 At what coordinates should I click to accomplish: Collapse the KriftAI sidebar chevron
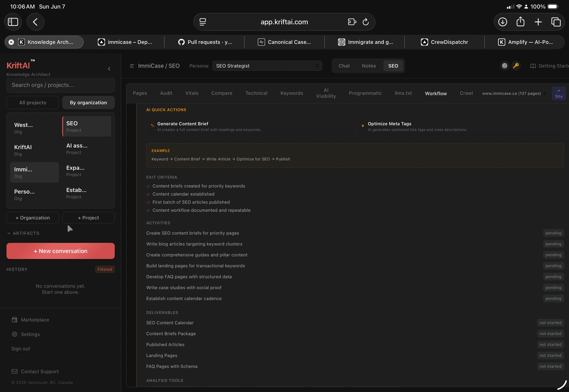coord(109,69)
